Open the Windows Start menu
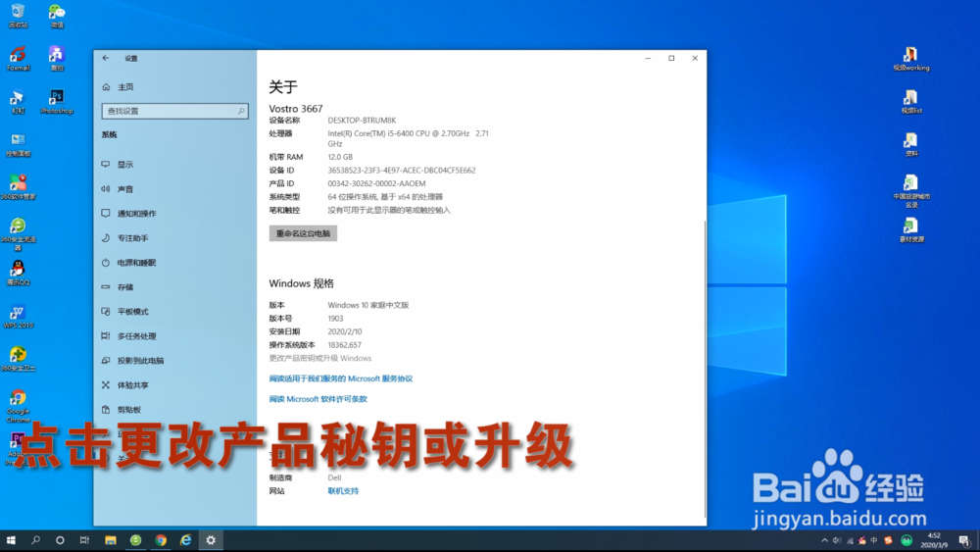Image resolution: width=980 pixels, height=552 pixels. (11, 540)
